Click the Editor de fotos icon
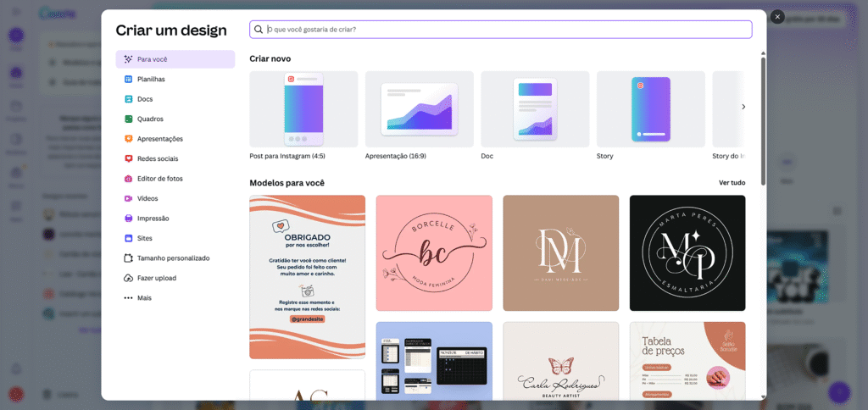Image resolution: width=868 pixels, height=410 pixels. pyautogui.click(x=128, y=179)
